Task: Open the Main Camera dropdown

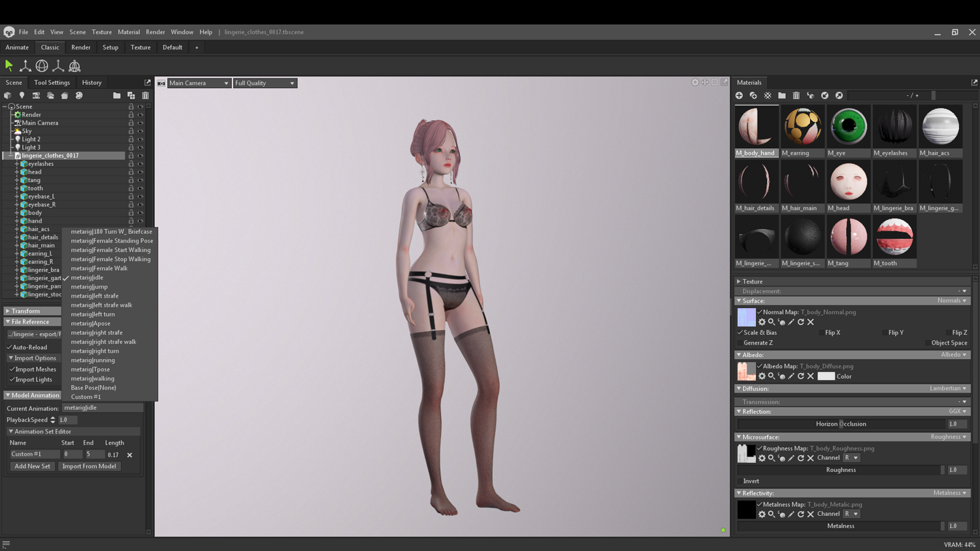Action: coord(199,83)
